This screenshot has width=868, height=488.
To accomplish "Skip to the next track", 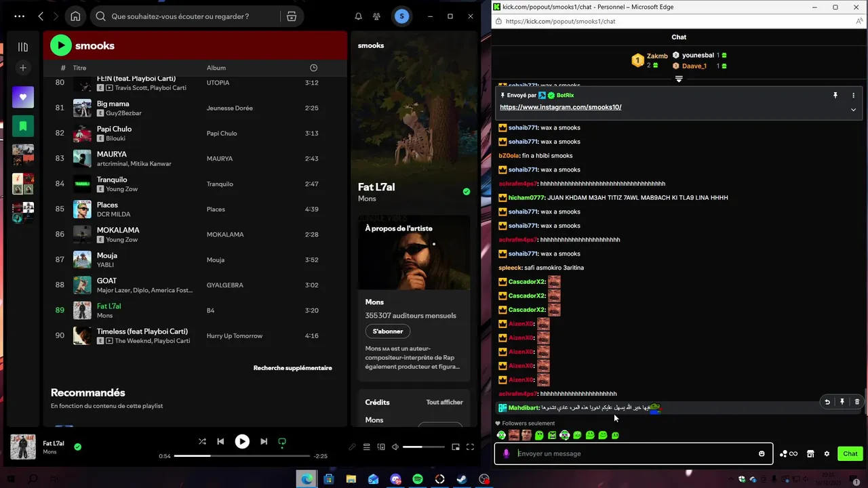I will [264, 441].
